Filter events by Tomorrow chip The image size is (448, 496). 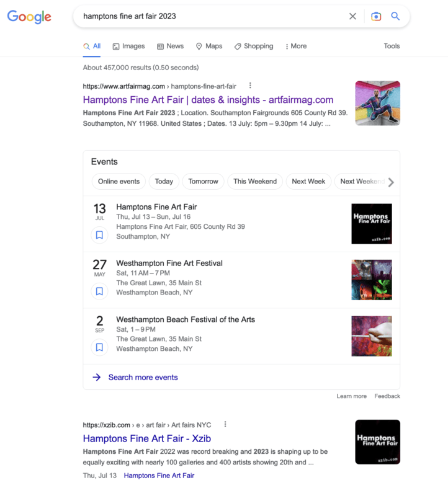(204, 182)
